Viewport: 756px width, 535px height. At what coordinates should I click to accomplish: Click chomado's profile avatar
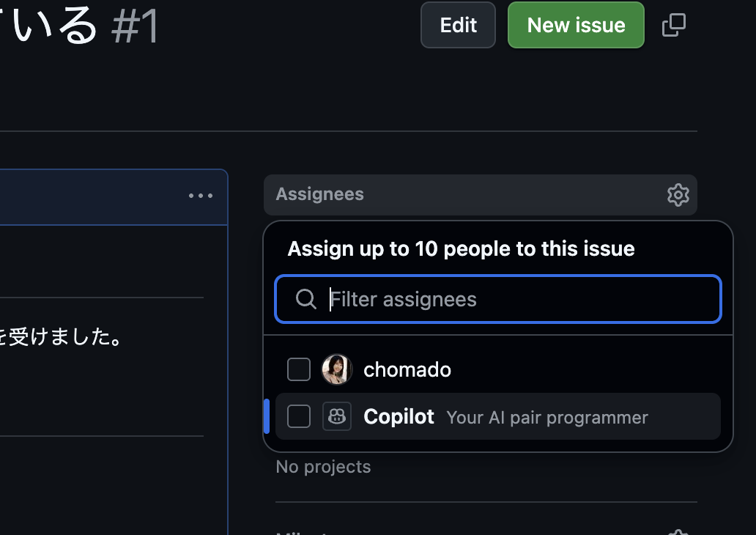[337, 369]
